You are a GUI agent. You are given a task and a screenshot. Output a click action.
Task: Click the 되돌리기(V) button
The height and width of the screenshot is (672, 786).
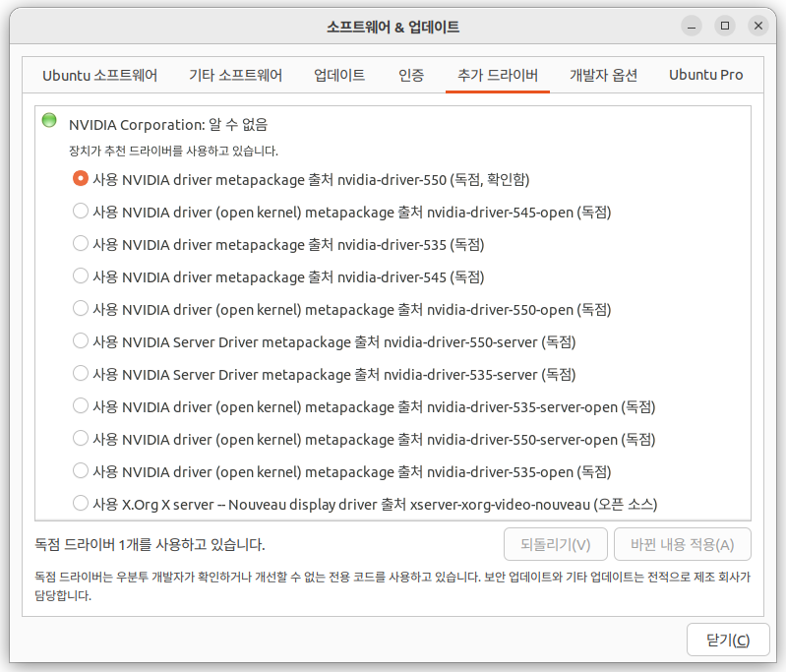pyautogui.click(x=556, y=544)
